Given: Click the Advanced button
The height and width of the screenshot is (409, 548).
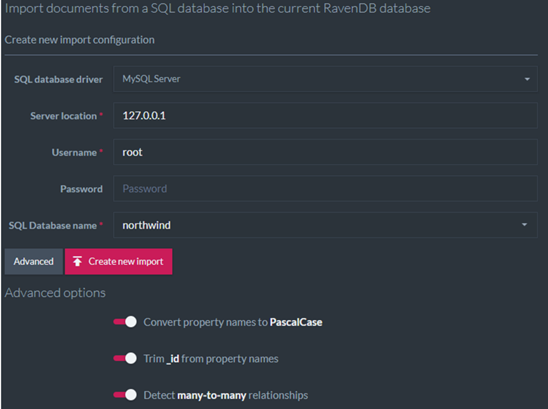Looking at the screenshot, I should 34,261.
